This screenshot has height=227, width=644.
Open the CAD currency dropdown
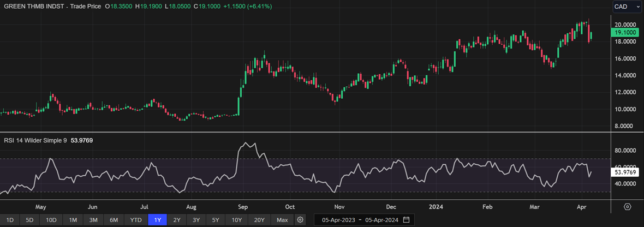[x=627, y=7]
